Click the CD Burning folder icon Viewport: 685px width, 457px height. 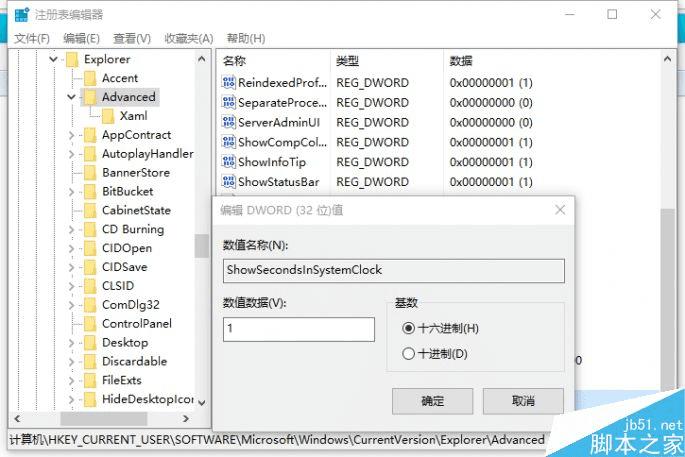[90, 229]
